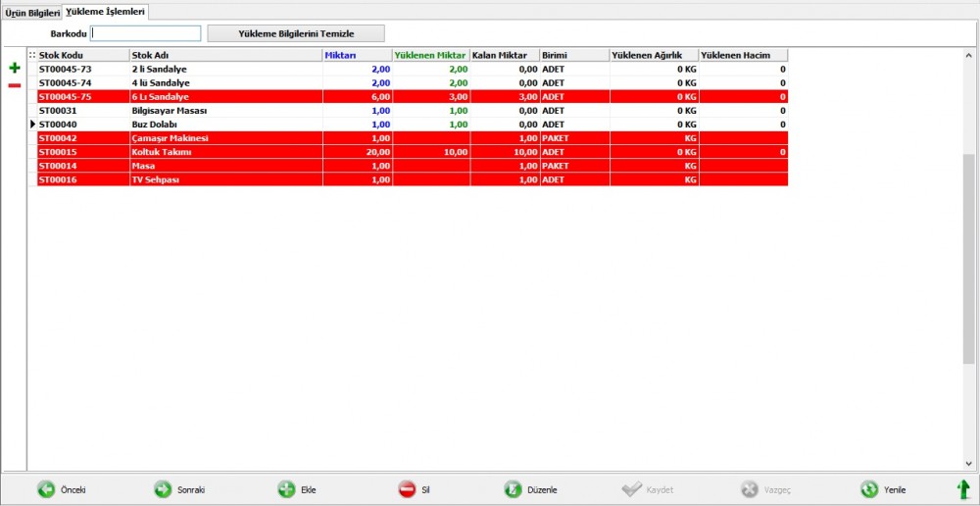The height and width of the screenshot is (506, 980).
Task: Click the Bilgisayar Masası name cell
Action: coord(226,110)
